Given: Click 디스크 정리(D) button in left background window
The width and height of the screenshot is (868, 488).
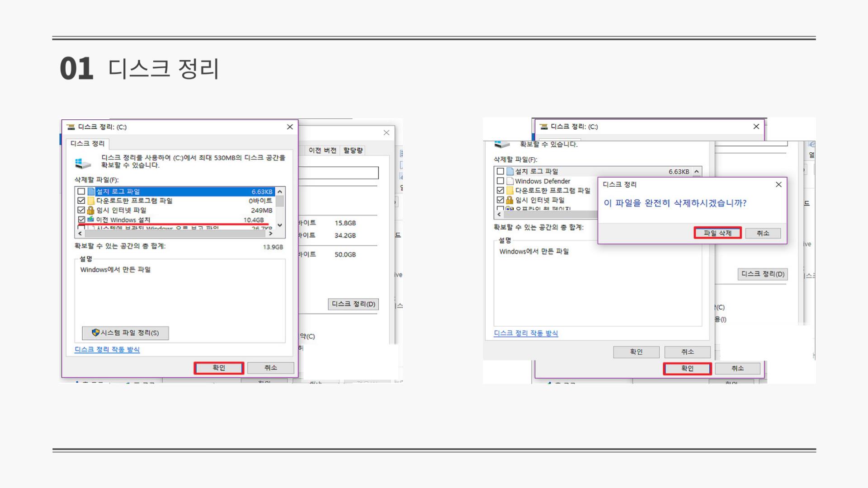Looking at the screenshot, I should (x=354, y=304).
